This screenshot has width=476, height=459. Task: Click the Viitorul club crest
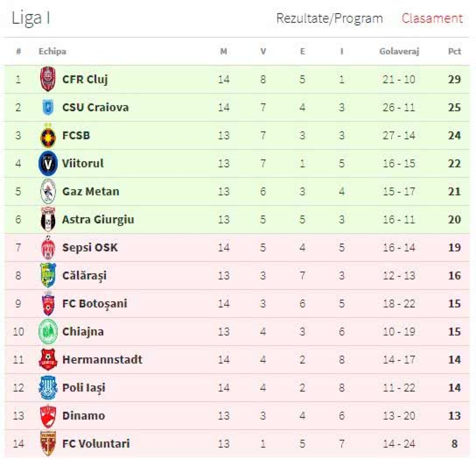(48, 163)
